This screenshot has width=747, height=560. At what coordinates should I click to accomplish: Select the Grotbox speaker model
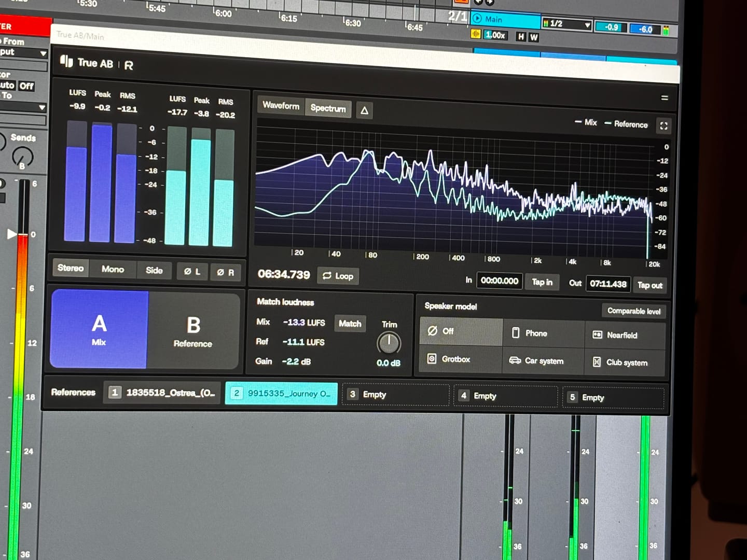tap(461, 359)
